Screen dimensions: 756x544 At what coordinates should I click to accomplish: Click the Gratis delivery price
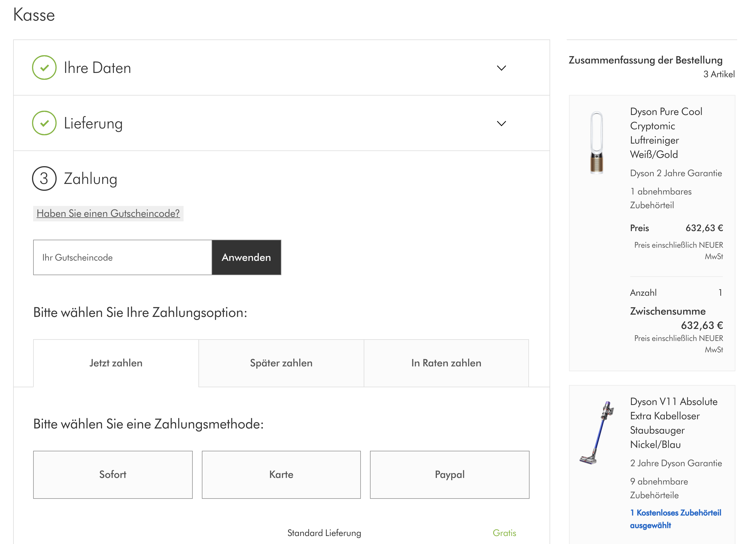[504, 533]
